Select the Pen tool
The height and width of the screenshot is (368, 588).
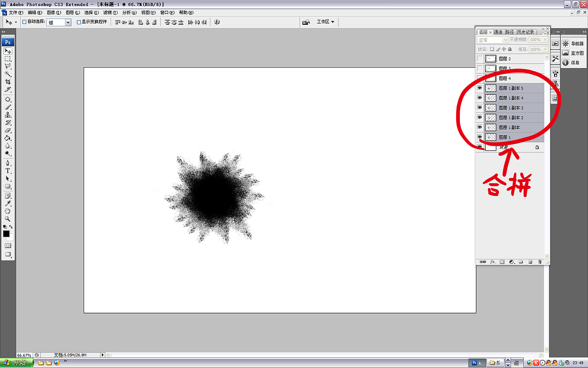coord(8,163)
